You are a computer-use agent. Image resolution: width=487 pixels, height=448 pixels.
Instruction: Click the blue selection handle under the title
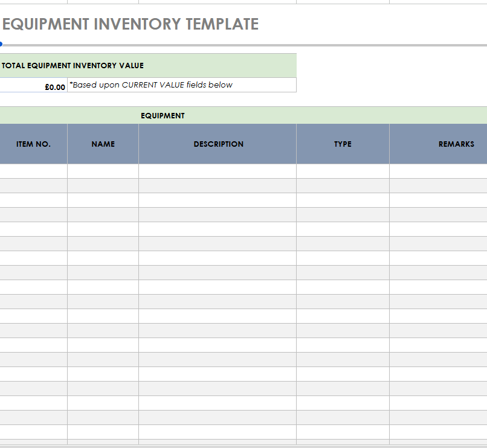[1, 45]
